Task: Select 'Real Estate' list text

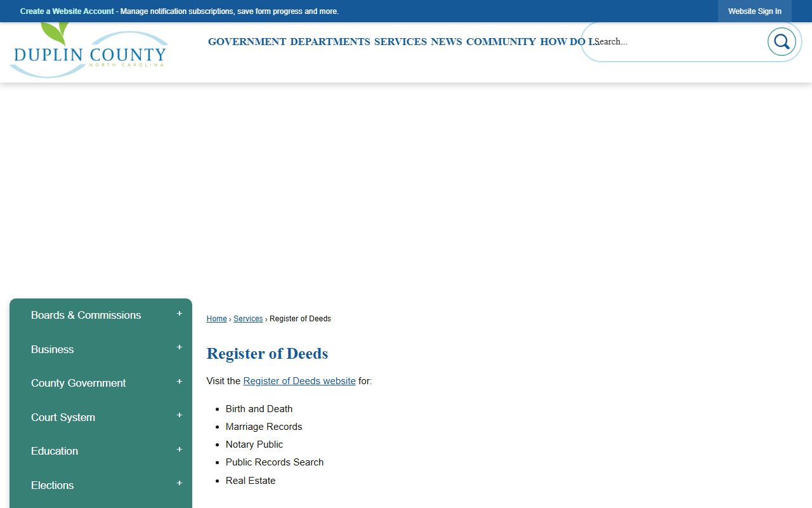Action: tap(251, 481)
